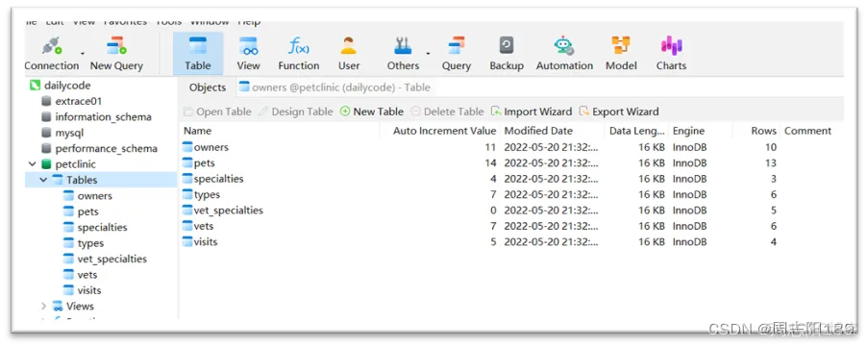Click the Design Table button
Viewport: 868px width, 347px height.
(x=296, y=112)
